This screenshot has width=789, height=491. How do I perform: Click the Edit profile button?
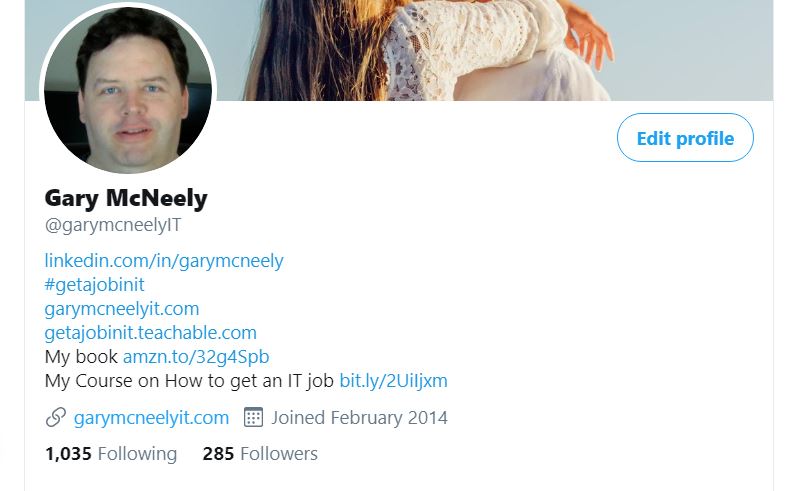[x=685, y=138]
